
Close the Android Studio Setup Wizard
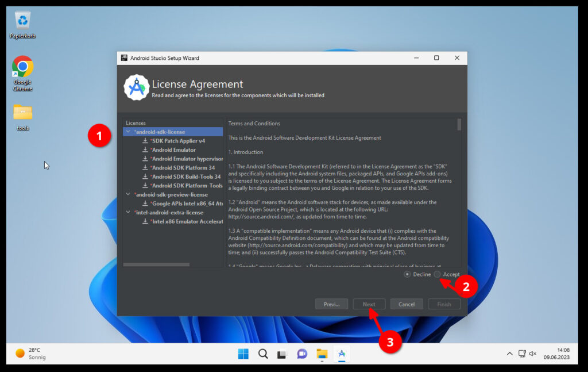click(457, 58)
